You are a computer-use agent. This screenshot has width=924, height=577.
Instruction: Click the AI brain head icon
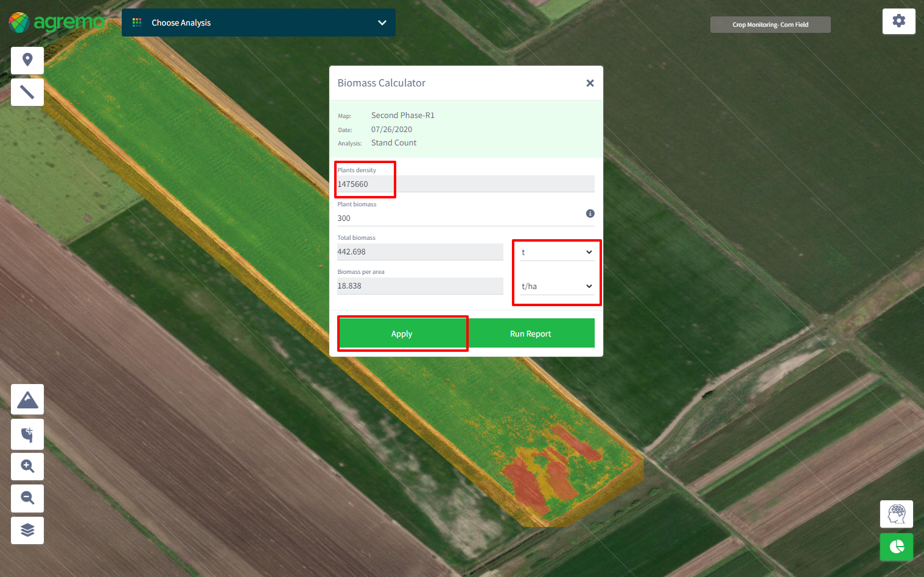click(x=896, y=514)
